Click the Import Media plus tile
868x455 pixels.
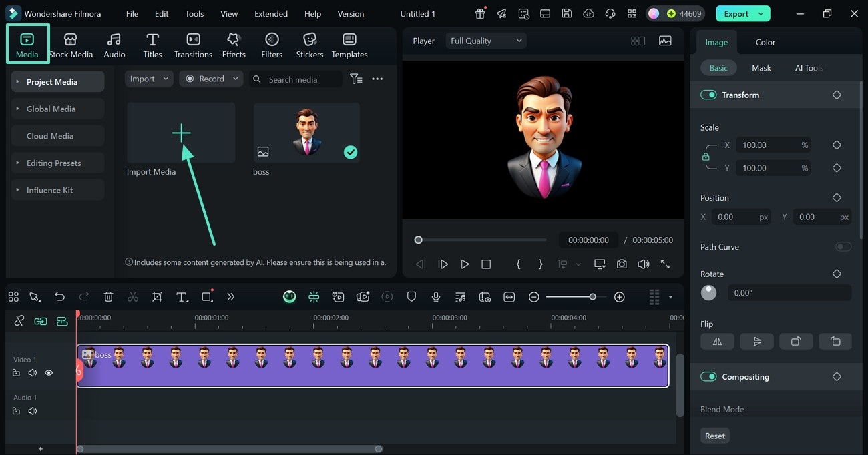pos(181,133)
